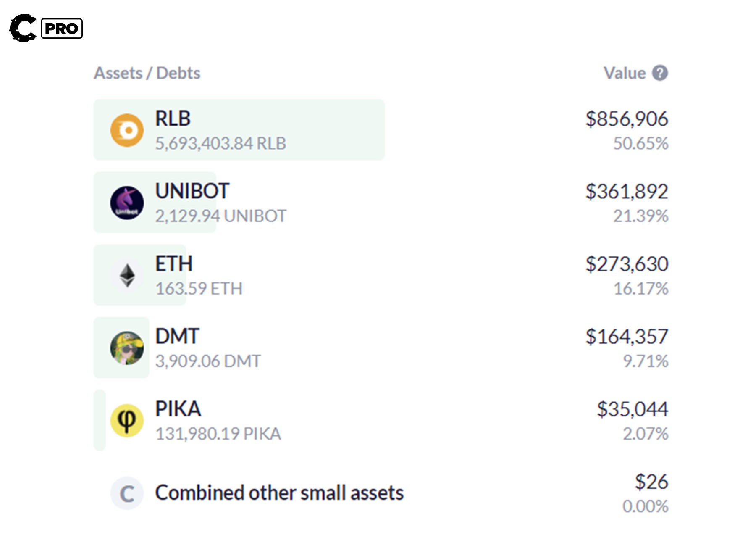Click the UNIBOT value $361,892
The image size is (756, 548).
(627, 192)
